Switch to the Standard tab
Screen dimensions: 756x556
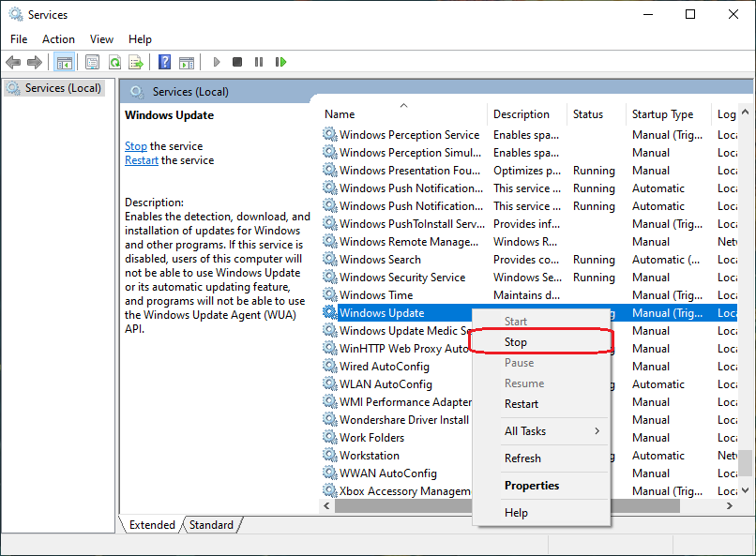point(212,525)
